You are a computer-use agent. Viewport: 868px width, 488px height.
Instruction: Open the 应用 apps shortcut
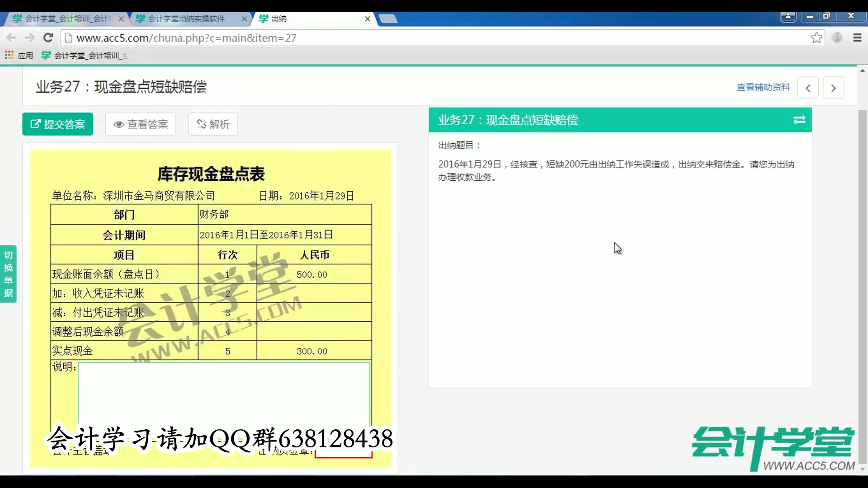19,55
